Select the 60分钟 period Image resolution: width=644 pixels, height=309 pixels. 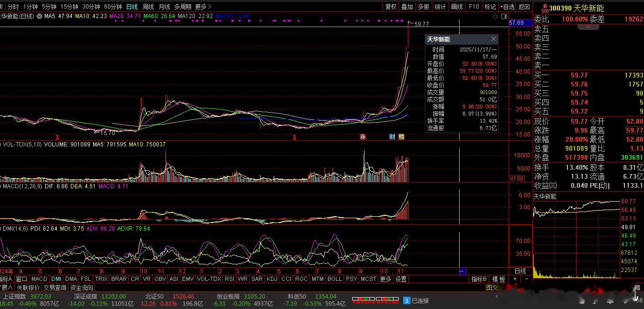click(113, 7)
